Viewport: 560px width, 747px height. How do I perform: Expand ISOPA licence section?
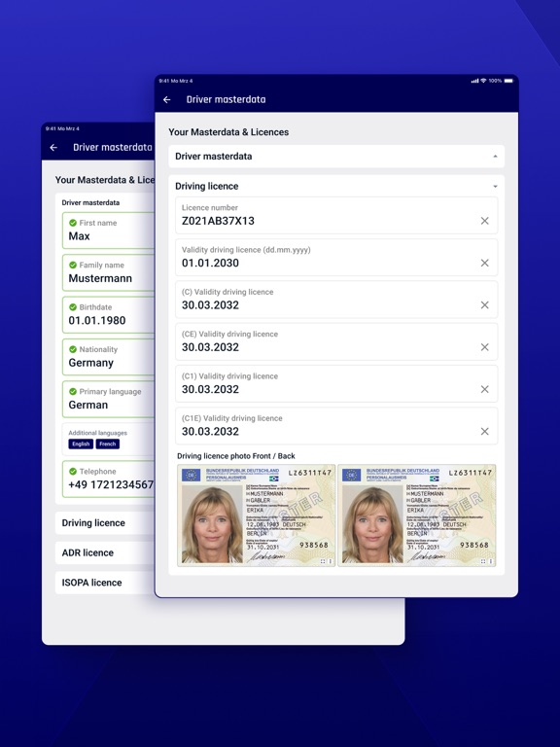(x=105, y=583)
